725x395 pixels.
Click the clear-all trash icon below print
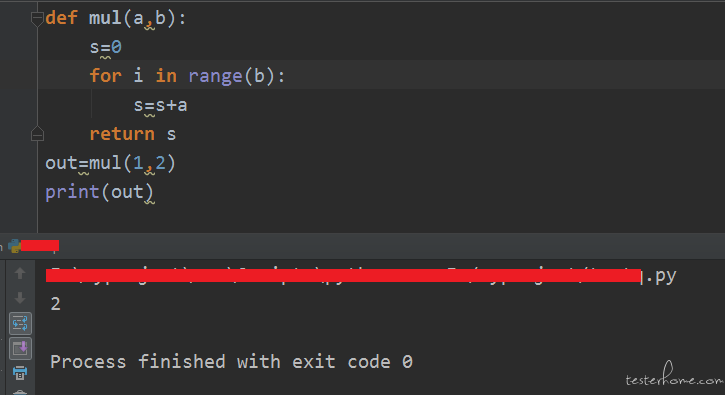click(x=20, y=392)
